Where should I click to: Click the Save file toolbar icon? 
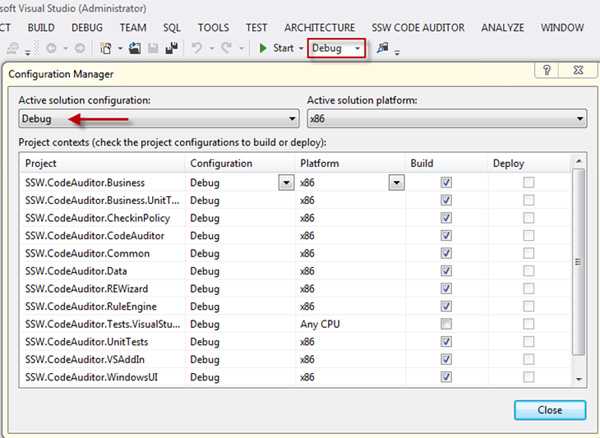[x=152, y=48]
